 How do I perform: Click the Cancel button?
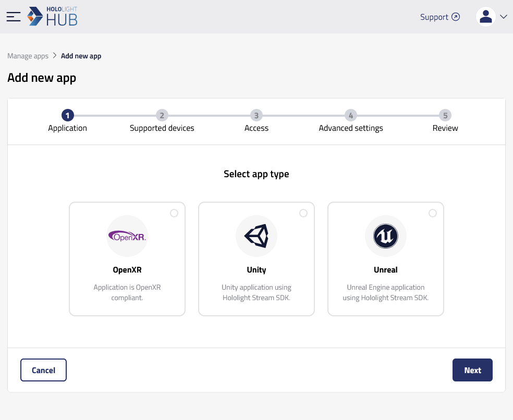click(x=43, y=370)
